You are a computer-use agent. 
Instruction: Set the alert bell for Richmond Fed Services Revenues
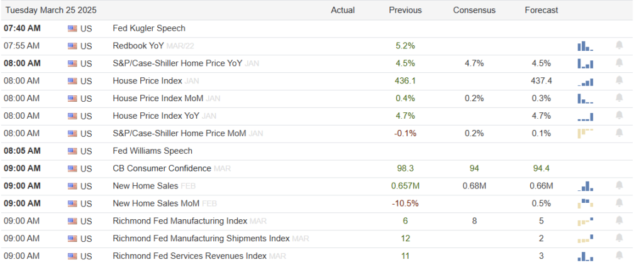pos(619,256)
